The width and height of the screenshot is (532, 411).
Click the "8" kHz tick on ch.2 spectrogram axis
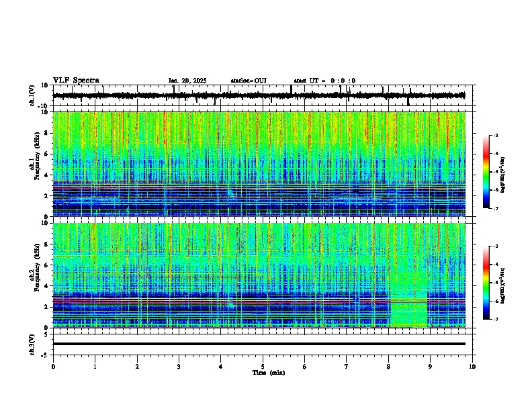pyautogui.click(x=48, y=244)
